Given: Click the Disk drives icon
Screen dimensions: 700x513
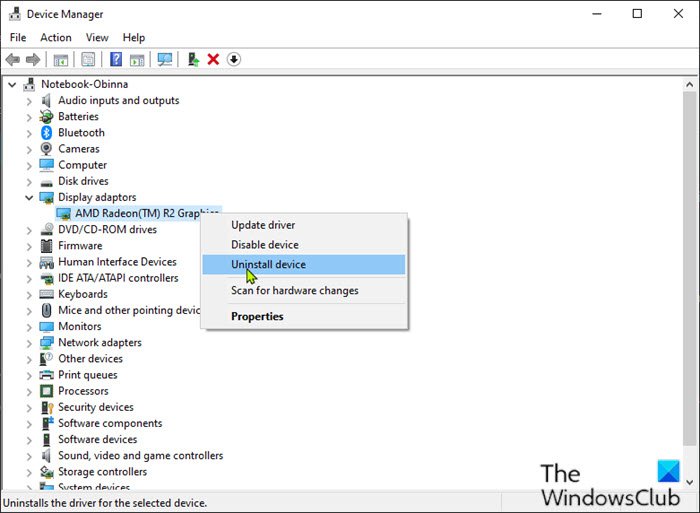Looking at the screenshot, I should click(x=46, y=183).
